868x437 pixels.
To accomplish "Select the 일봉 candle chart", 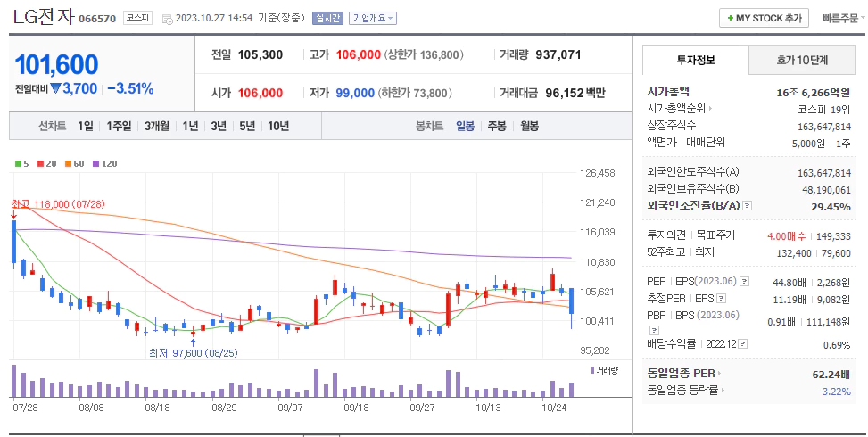I will 465,126.
